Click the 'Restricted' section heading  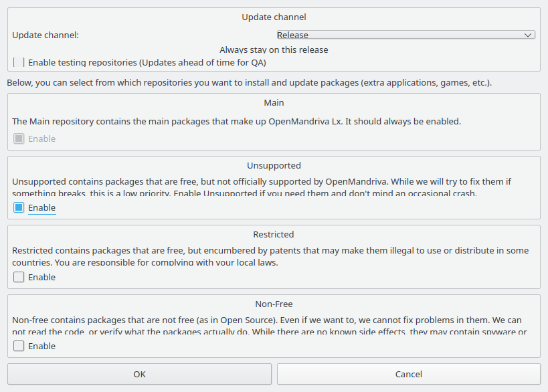(274, 234)
